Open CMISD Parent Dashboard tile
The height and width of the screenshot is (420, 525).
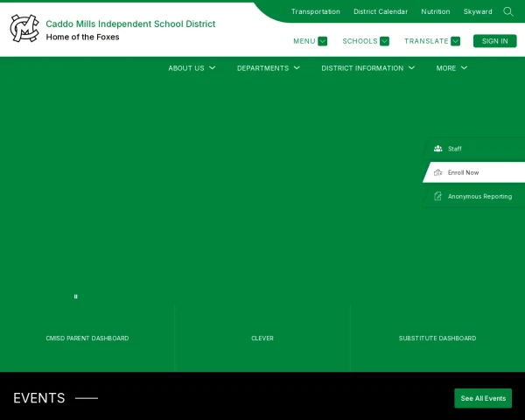click(87, 338)
